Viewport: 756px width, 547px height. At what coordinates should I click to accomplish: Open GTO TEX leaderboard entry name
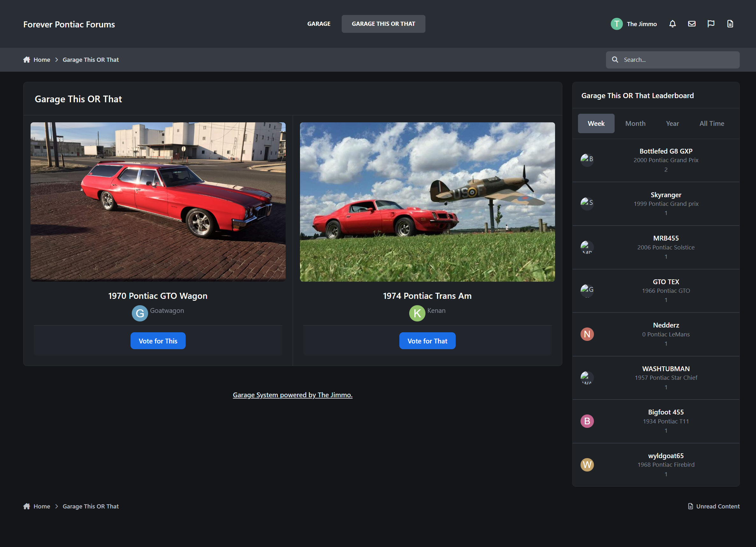click(x=666, y=282)
